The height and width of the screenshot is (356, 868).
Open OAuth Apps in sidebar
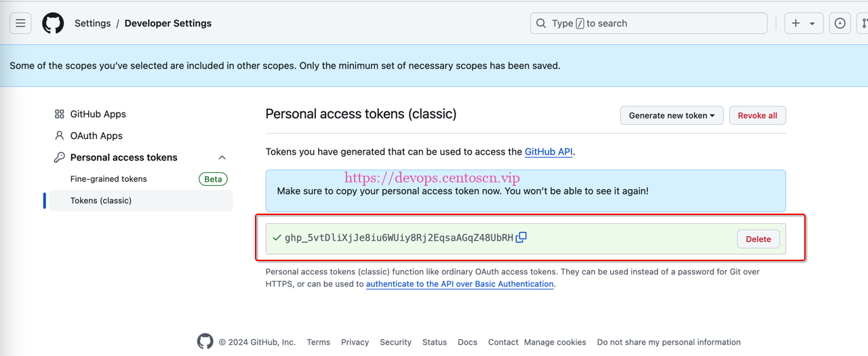96,136
